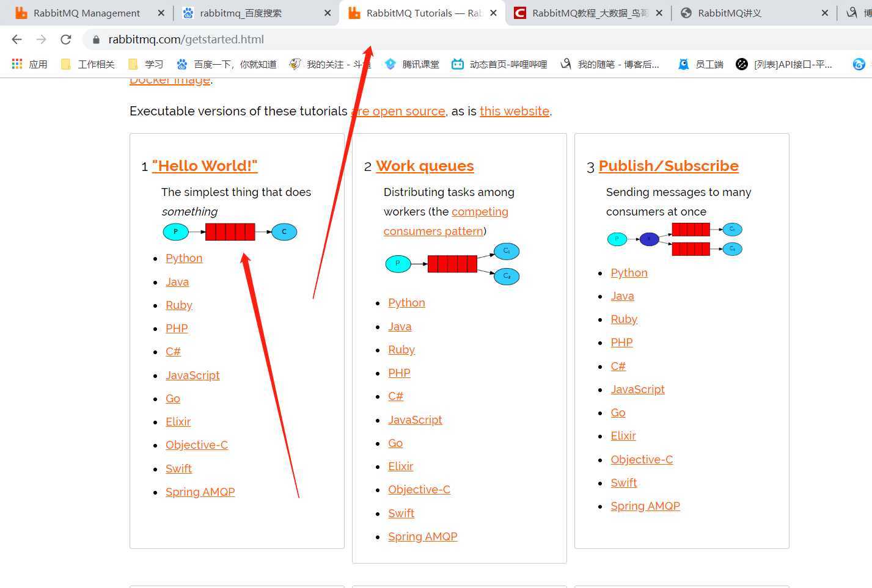Open Go under Publish/Subscribe
Screen dimensions: 872x588
point(618,413)
